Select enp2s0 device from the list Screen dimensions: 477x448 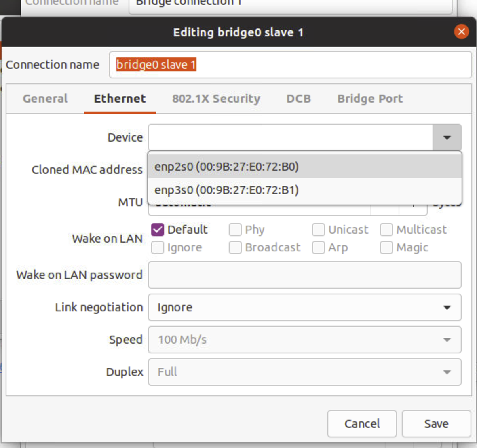tap(226, 167)
